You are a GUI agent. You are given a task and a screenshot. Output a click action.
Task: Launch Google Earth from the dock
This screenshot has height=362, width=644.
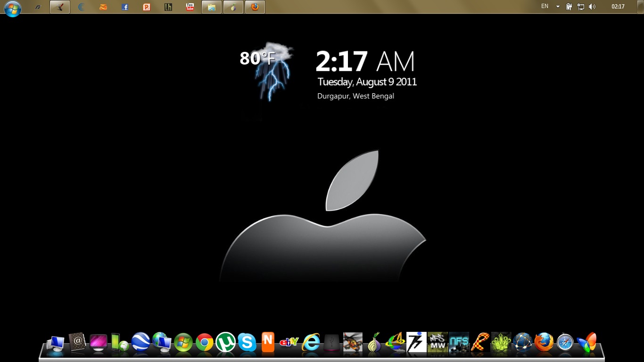141,342
